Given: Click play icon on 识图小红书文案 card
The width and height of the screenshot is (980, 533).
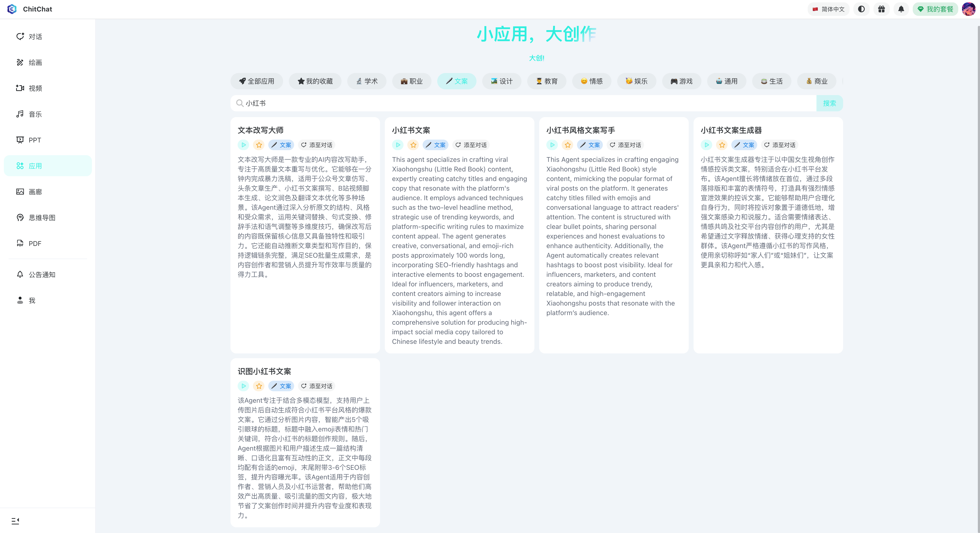Looking at the screenshot, I should click(243, 386).
